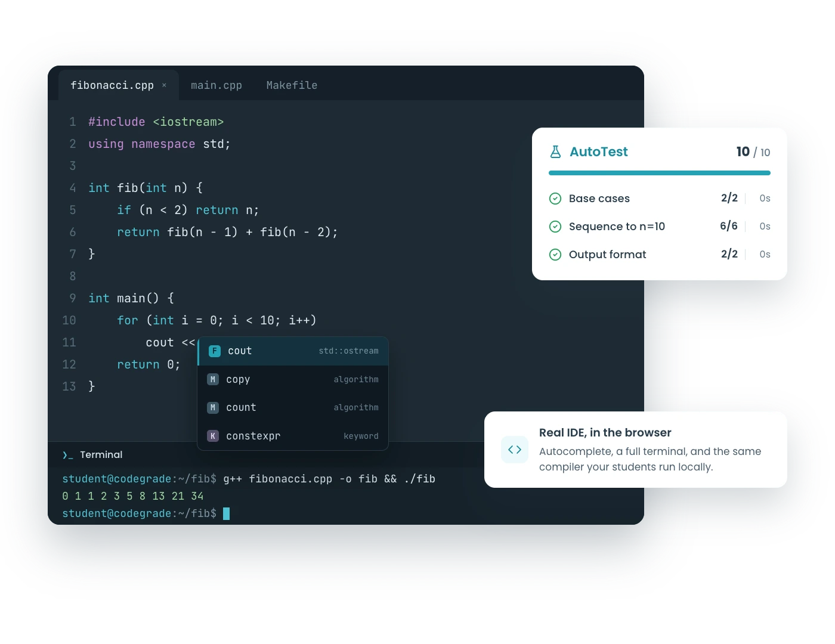Viewport: 835px width, 644px height.
Task: Click the using namespace std line
Action: [x=159, y=144]
